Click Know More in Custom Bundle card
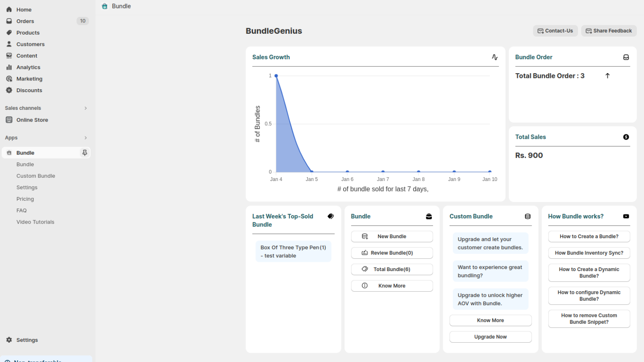Screen dimensions: 644x362 point(491,321)
